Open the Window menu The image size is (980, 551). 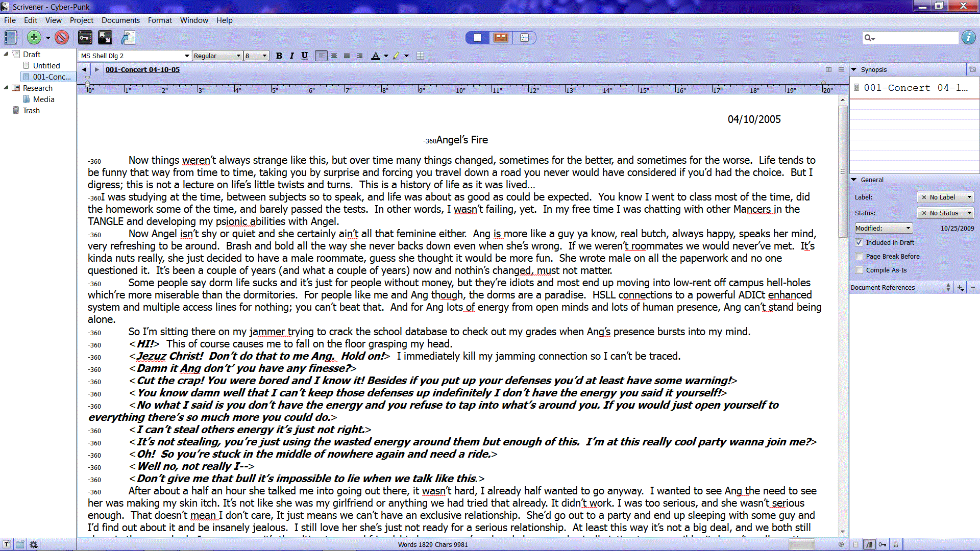194,20
